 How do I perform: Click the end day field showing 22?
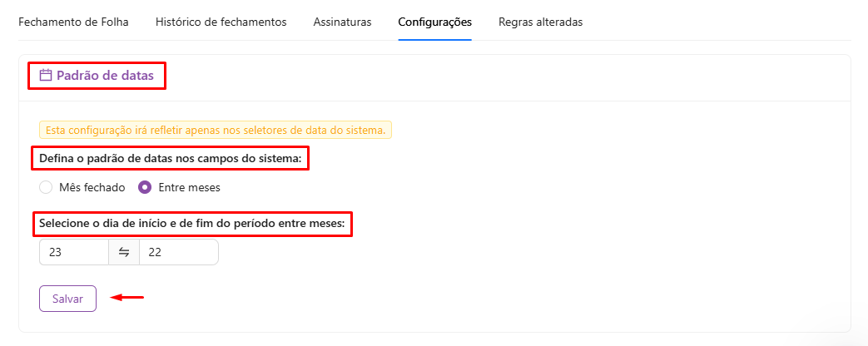pyautogui.click(x=177, y=253)
